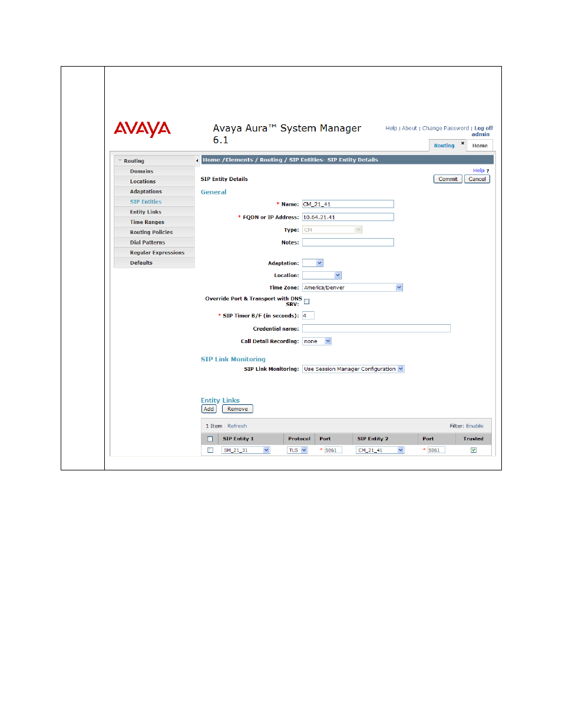The width and height of the screenshot is (562, 728).
Task: Click the Cancel button
Action: pyautogui.click(x=477, y=179)
